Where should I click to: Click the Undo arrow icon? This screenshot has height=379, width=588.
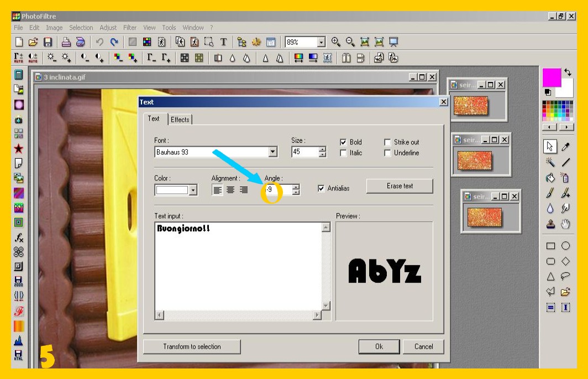coord(99,42)
